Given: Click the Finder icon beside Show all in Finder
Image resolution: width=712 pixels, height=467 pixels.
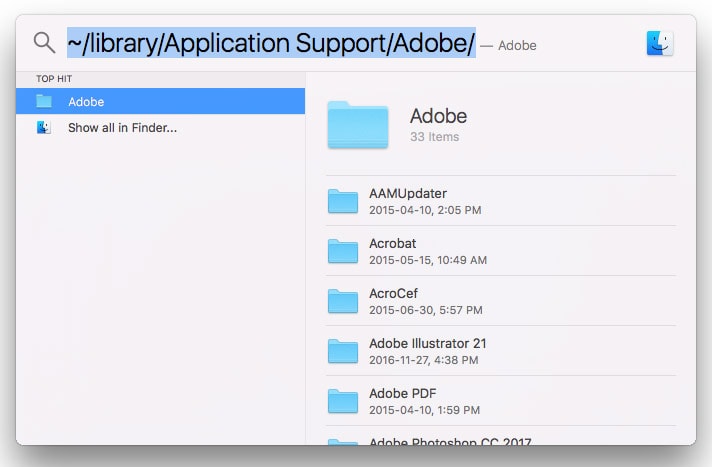Looking at the screenshot, I should click(44, 127).
